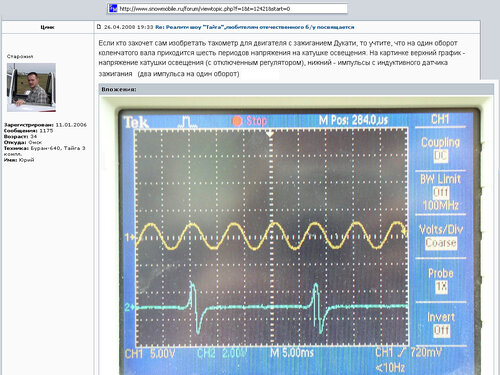Click the channel 1 ground marker
The image size is (500, 375).
(x=130, y=238)
